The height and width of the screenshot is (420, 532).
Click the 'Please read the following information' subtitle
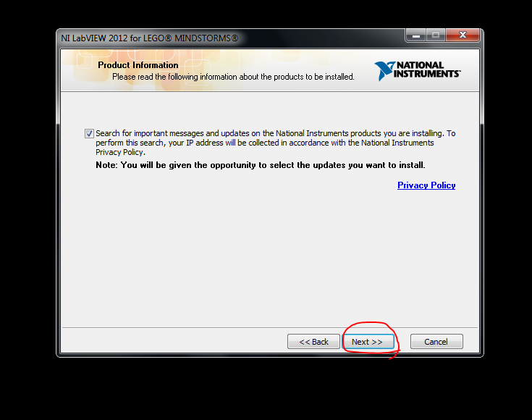pyautogui.click(x=233, y=77)
